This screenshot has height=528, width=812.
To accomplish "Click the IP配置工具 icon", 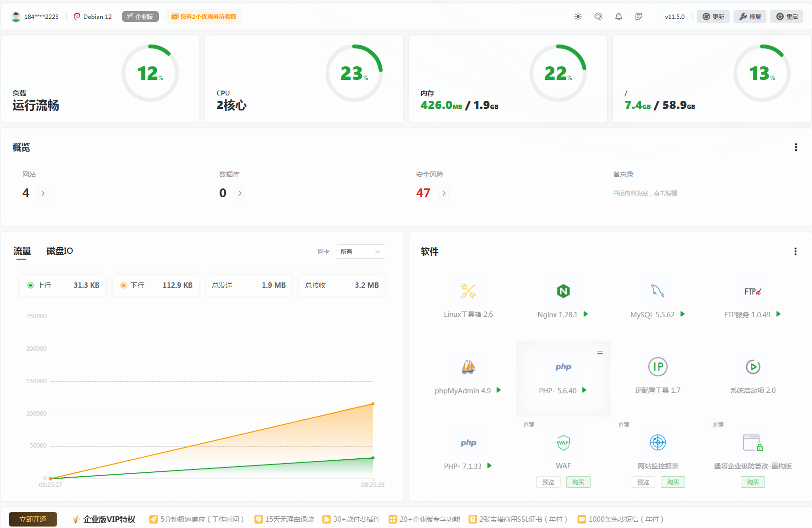I will pyautogui.click(x=657, y=367).
